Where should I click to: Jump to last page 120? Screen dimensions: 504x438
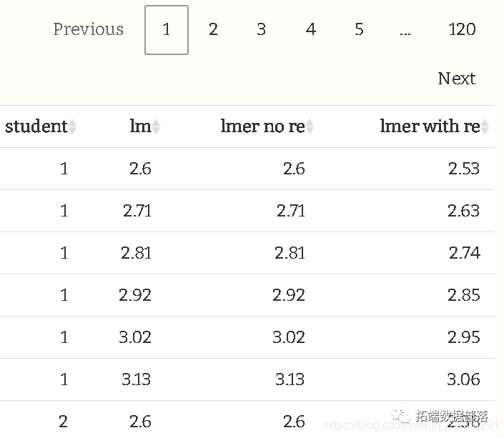click(462, 29)
